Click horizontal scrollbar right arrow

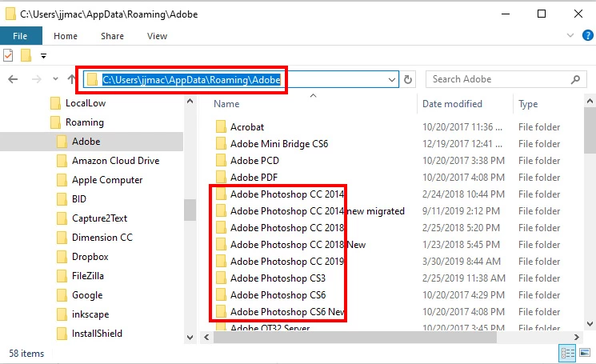(x=577, y=337)
